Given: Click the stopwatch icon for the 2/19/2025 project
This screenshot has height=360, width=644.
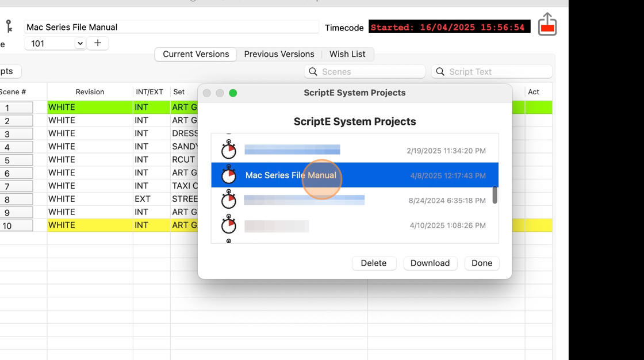Looking at the screenshot, I should tap(229, 150).
